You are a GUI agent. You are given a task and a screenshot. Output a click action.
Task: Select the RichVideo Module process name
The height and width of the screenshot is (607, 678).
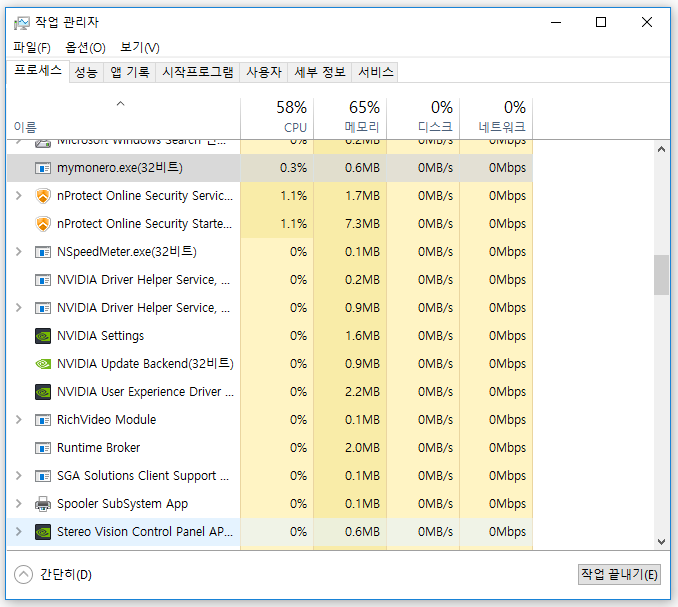pyautogui.click(x=106, y=420)
